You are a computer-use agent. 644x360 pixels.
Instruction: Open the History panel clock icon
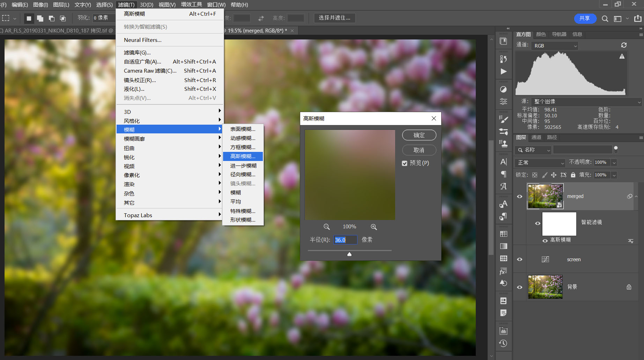coord(503,343)
